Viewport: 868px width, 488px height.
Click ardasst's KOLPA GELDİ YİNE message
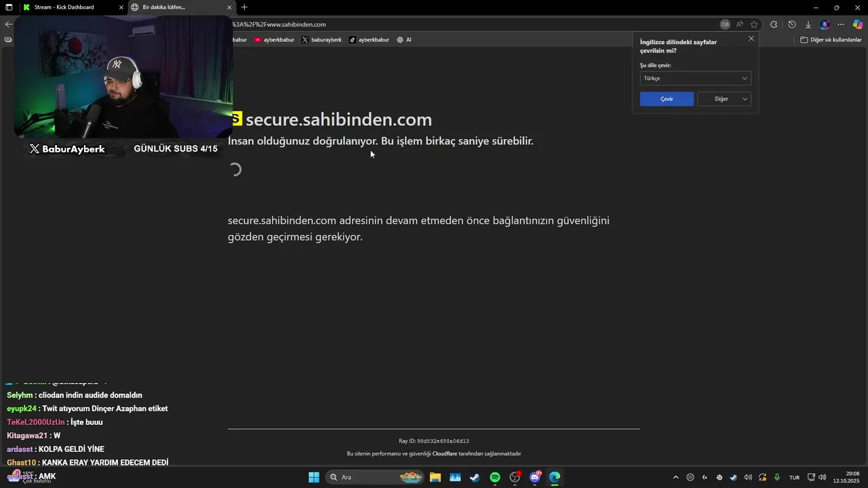pos(56,449)
